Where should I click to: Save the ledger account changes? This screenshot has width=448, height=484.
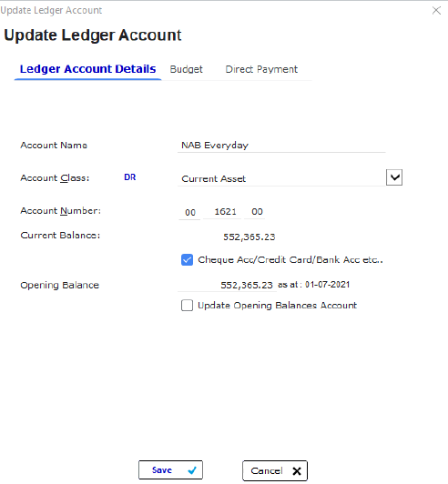point(170,469)
